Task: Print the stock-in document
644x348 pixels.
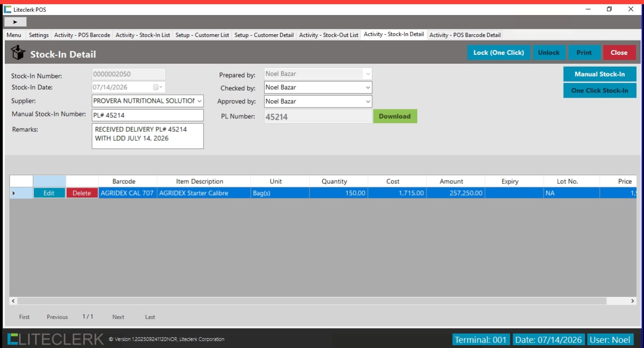Action: [x=584, y=53]
